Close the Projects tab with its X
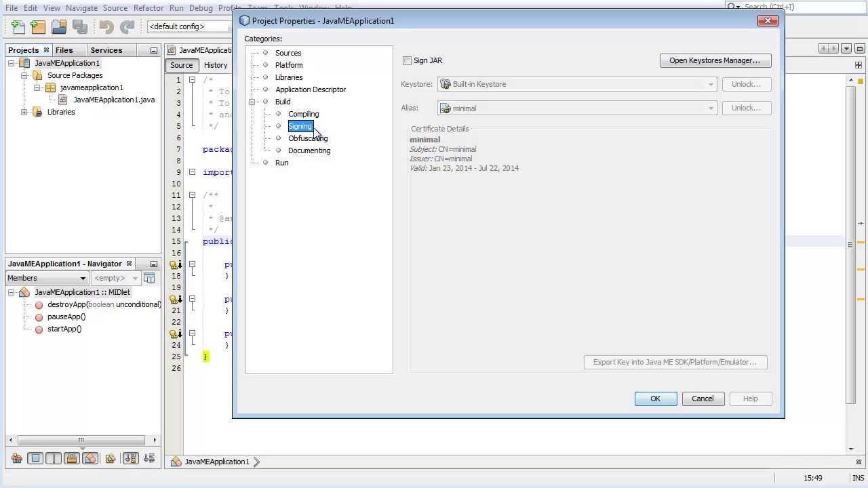 [x=46, y=50]
